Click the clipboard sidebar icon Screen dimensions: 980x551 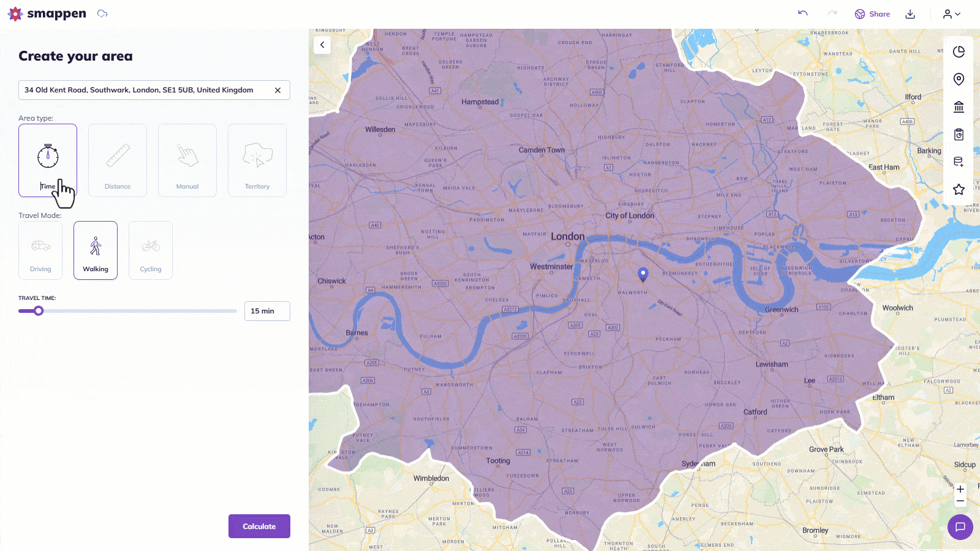coord(959,135)
